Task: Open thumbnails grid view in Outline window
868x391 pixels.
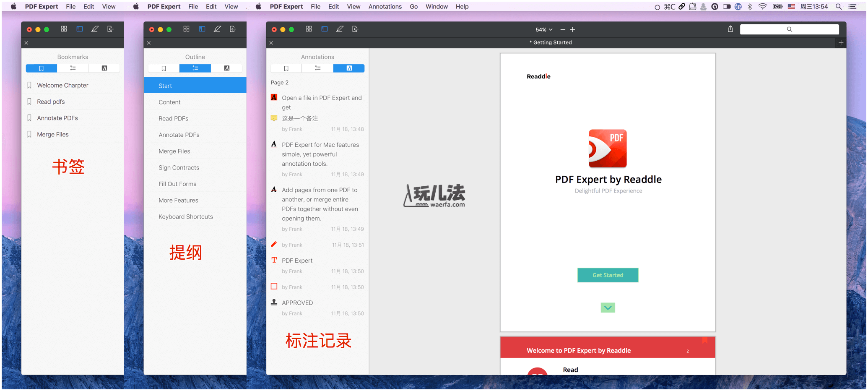Action: pos(186,29)
